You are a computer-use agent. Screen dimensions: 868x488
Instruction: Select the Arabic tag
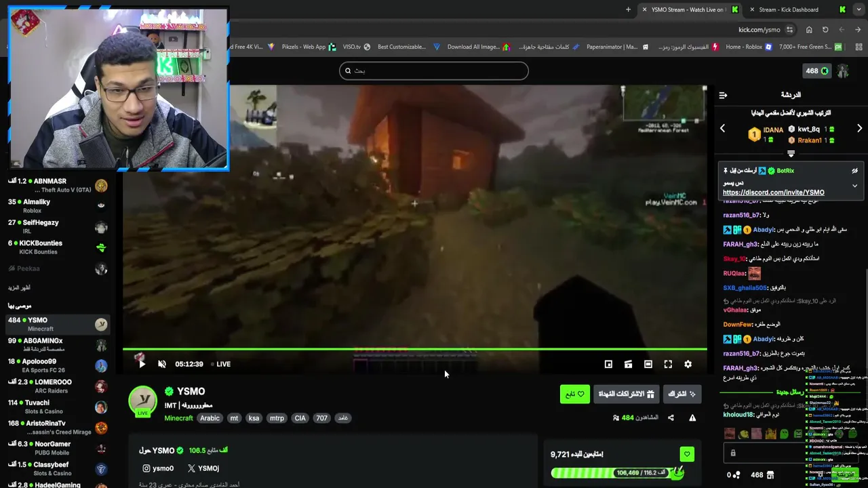(x=210, y=418)
